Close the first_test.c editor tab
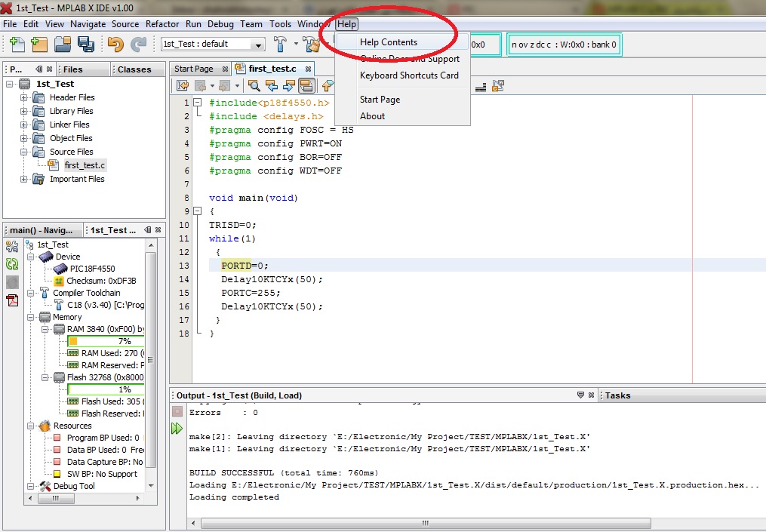This screenshot has height=532, width=766. (x=308, y=69)
